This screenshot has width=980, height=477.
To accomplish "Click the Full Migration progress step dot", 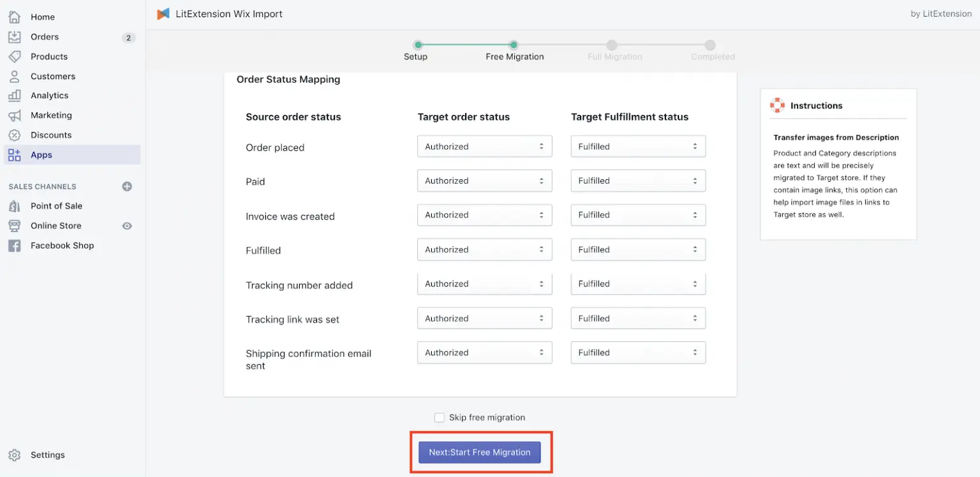I will (x=612, y=45).
